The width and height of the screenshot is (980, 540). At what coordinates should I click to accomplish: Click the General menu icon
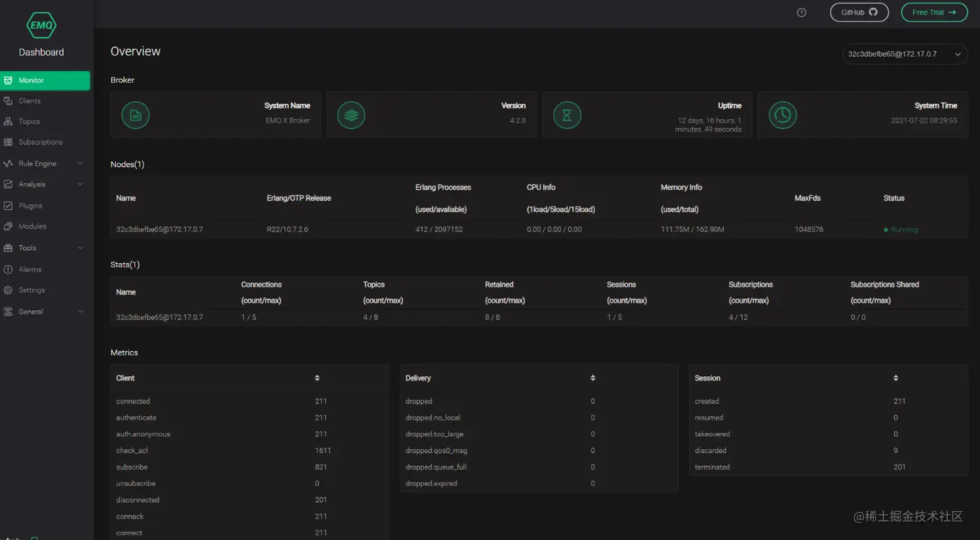coord(8,312)
